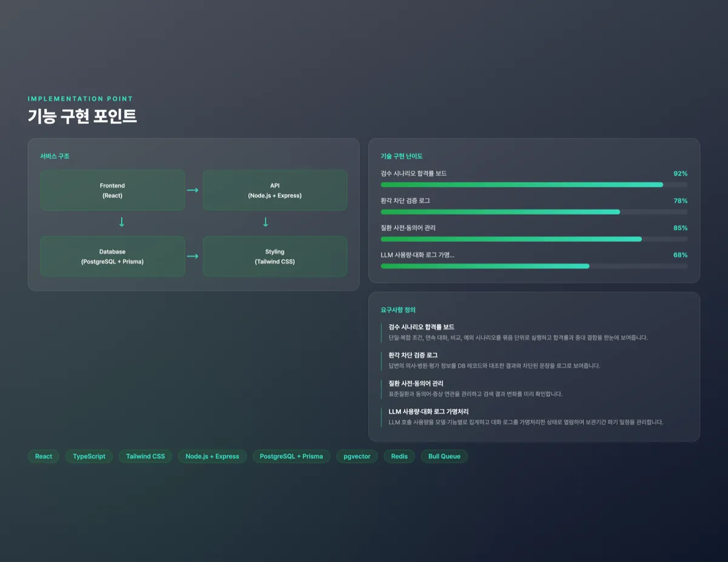Click the "기능 구현 포인트" main title
The height and width of the screenshot is (562, 728).
tap(82, 116)
